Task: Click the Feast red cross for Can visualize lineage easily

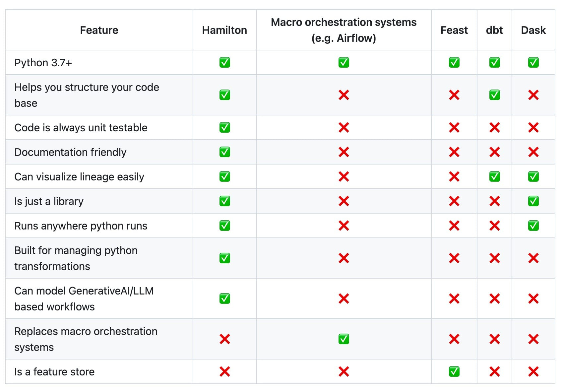Action: pyautogui.click(x=454, y=176)
